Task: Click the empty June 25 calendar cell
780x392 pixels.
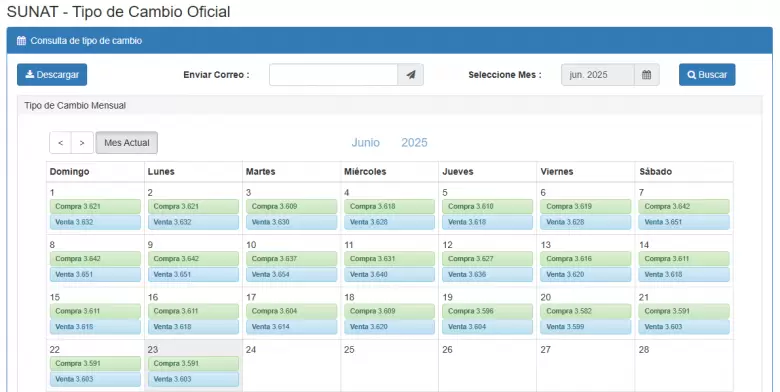Action: coord(390,366)
